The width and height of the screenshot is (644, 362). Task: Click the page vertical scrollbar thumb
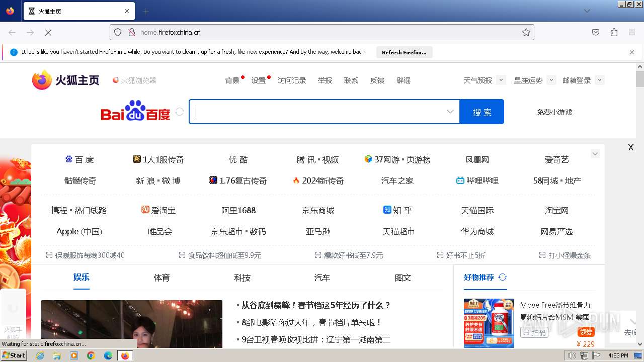tap(639, 79)
